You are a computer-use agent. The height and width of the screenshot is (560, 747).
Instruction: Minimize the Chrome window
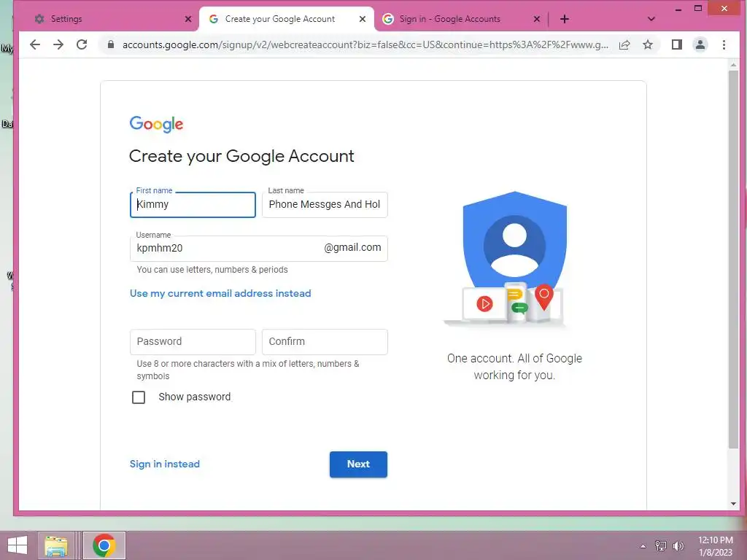[678, 9]
